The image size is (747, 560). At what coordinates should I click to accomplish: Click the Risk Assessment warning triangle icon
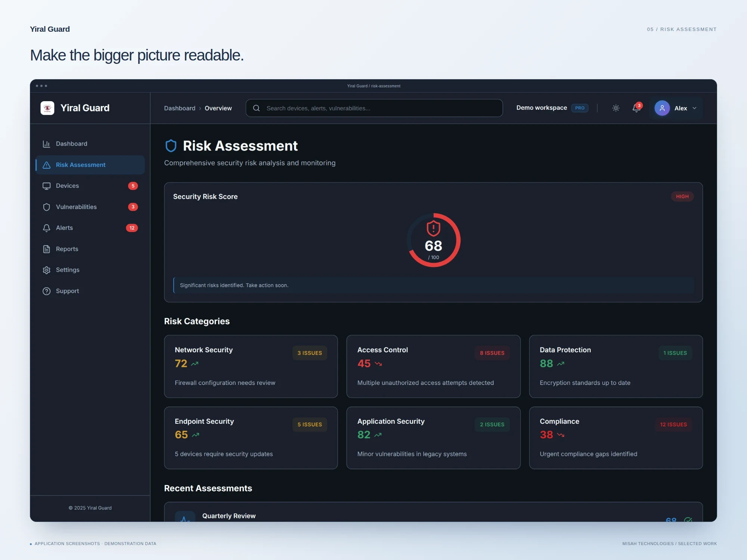coord(46,165)
